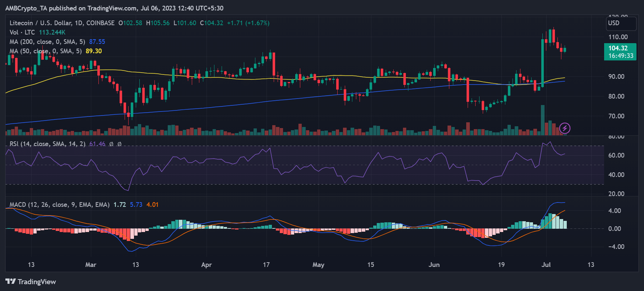Click the MACD (12, 26, close, 9, EMA, EMA) legend
Viewport: 644px width, 291px height.
click(60, 205)
